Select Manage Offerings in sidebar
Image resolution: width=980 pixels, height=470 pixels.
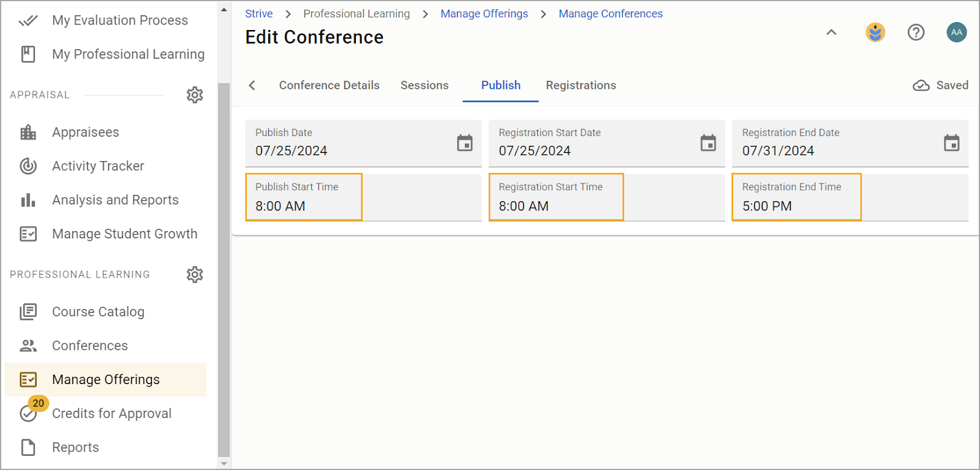(105, 380)
